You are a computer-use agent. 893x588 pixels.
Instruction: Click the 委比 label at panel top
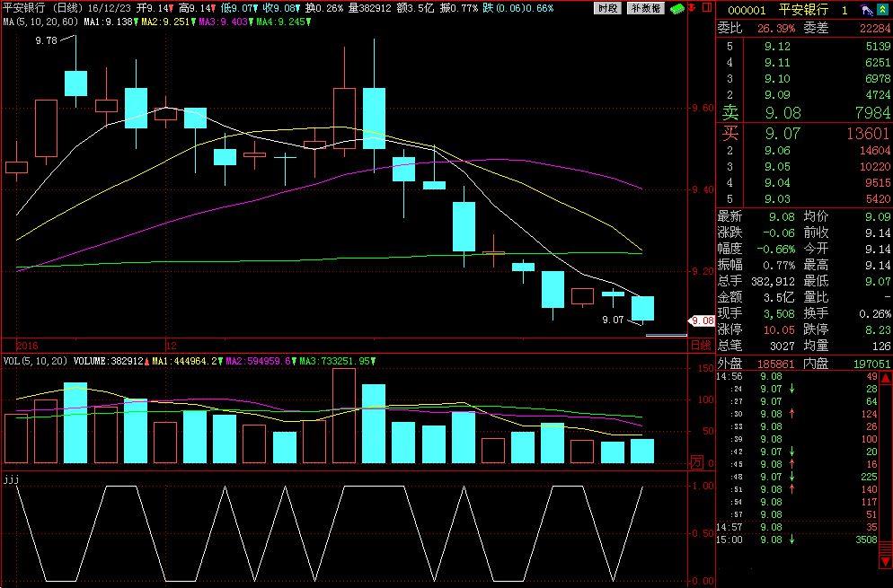[x=729, y=28]
